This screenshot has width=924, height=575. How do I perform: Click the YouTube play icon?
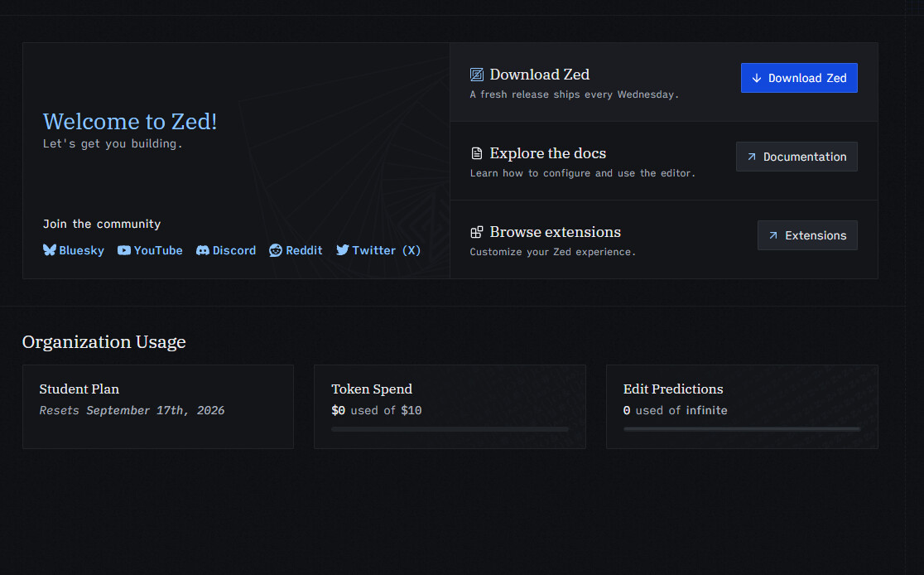[x=123, y=250]
